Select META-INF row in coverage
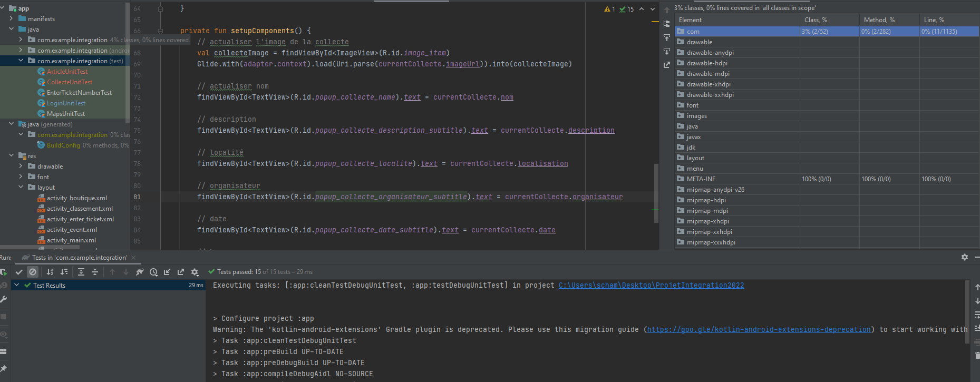 pos(827,179)
